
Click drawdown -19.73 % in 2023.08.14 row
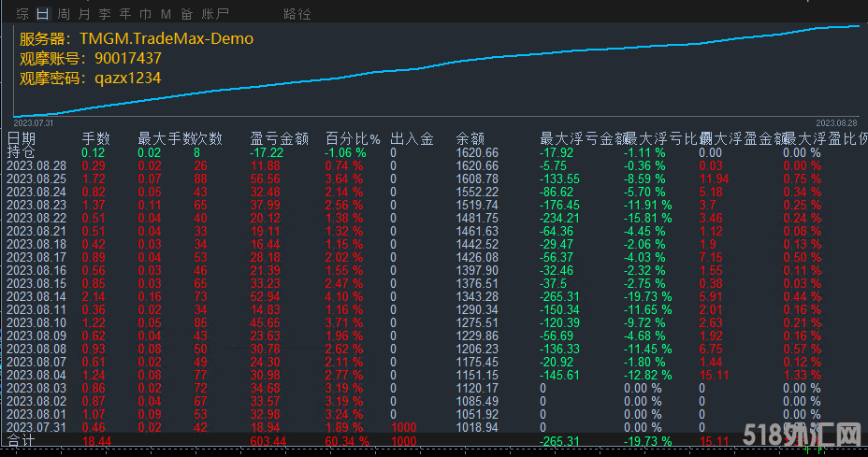pos(647,297)
